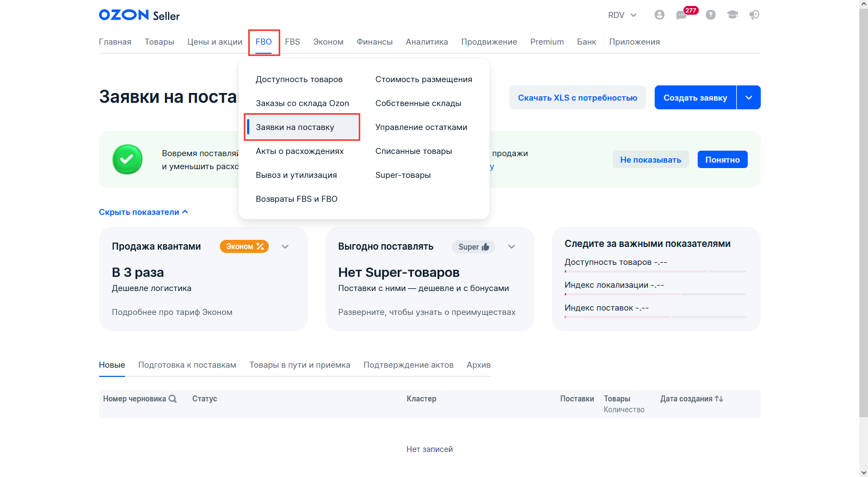Collapse indicators via Скрыть показатели

point(143,212)
